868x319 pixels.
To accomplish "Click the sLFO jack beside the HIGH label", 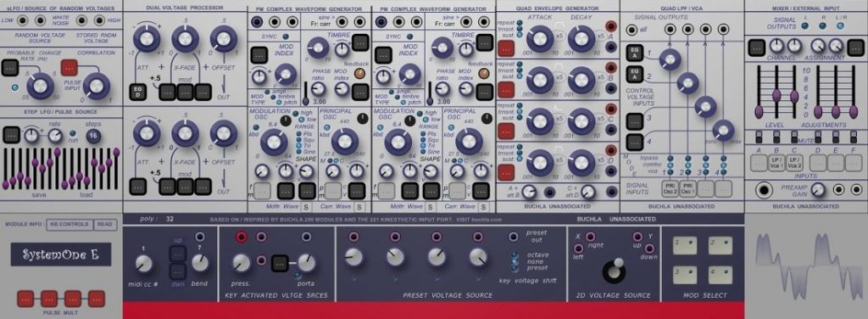I will (99, 20).
